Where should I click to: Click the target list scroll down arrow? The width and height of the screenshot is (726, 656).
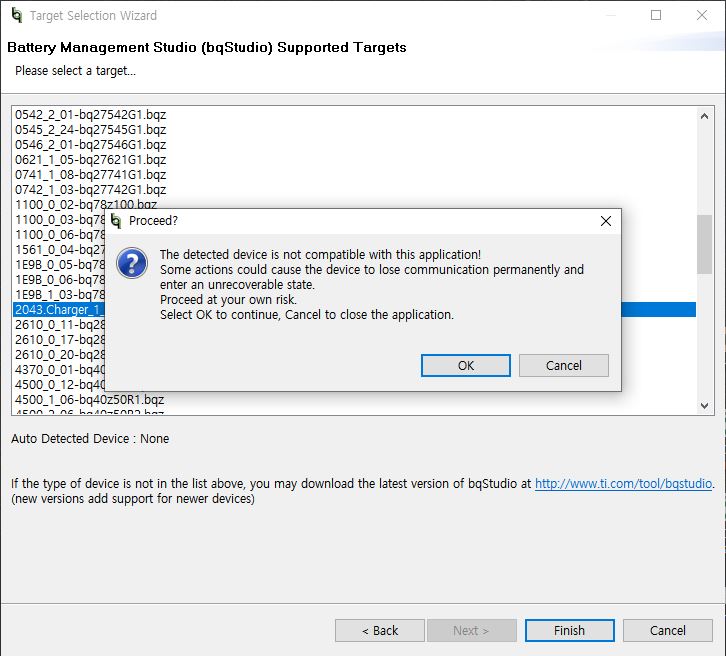(x=705, y=406)
